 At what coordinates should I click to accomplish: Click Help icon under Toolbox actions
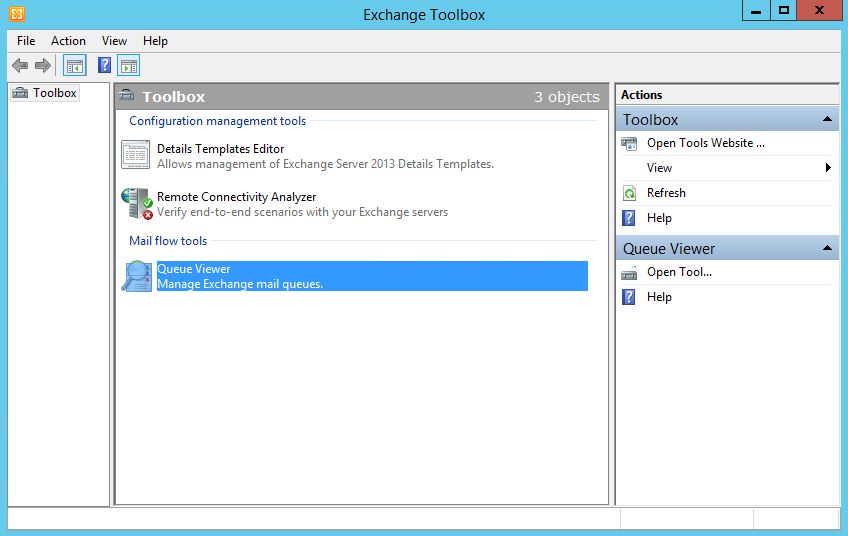(x=629, y=218)
